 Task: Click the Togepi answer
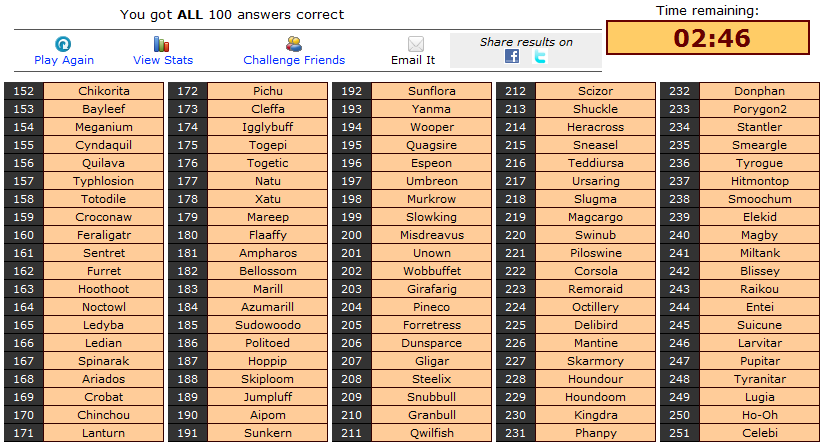(x=268, y=145)
